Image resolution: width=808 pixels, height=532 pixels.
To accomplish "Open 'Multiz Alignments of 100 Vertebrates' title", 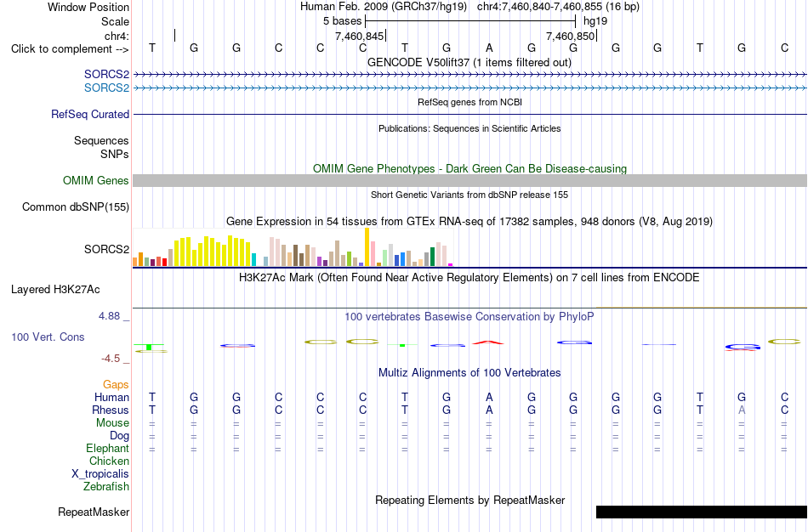I will [x=469, y=373].
